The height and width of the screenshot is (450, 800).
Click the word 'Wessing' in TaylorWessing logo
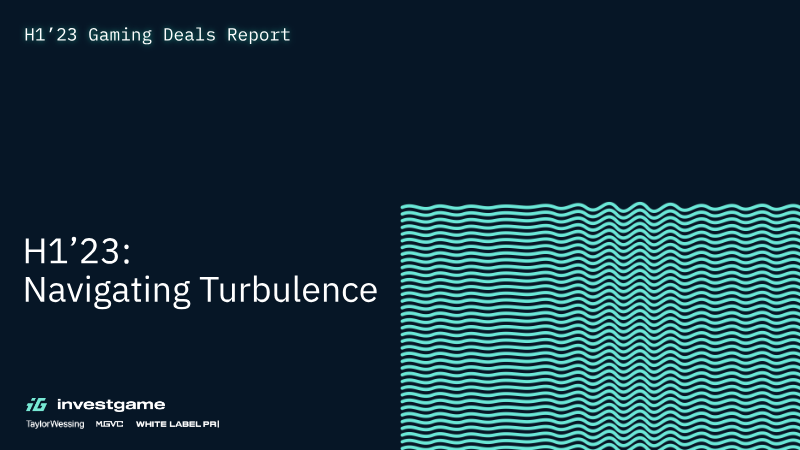coord(68,425)
